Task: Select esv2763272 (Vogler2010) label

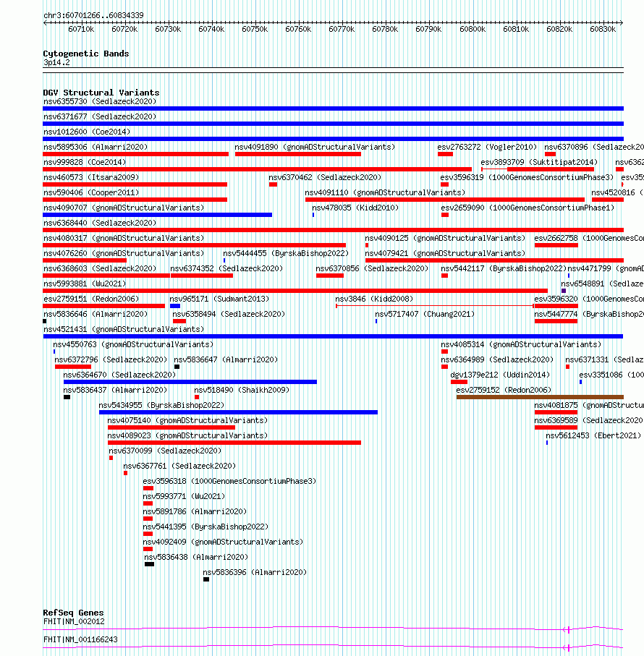Action: click(x=487, y=147)
